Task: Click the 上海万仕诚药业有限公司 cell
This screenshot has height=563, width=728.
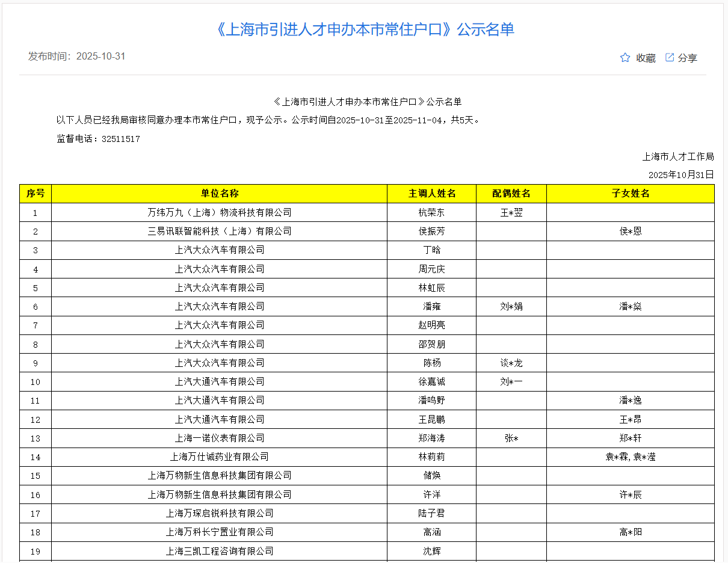Action: click(x=220, y=457)
